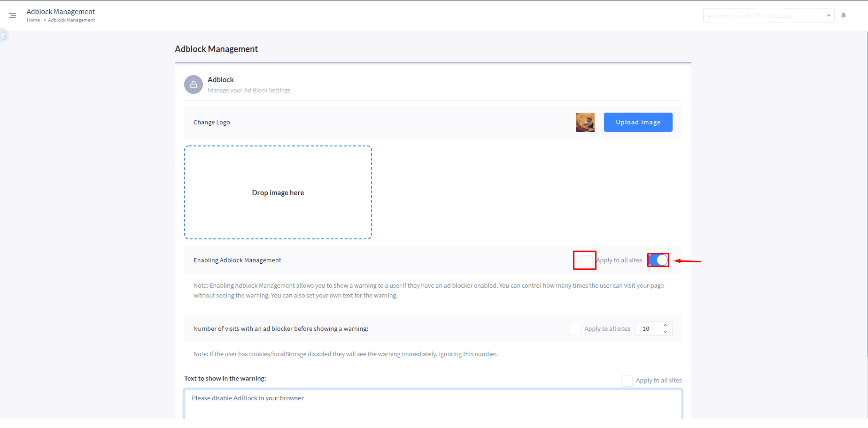Increase the visits number with up arrow
The image size is (868, 428).
pos(666,326)
